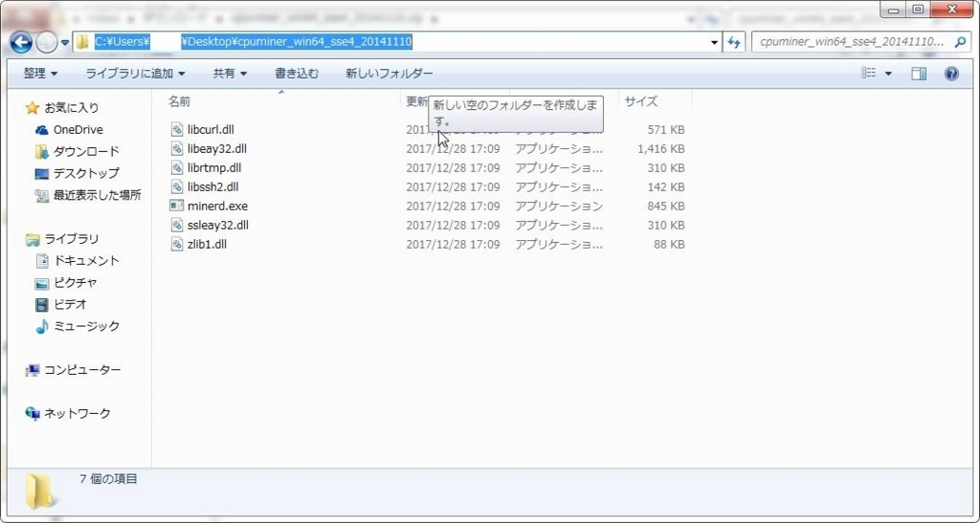
Task: Click the 571 KB size value
Action: (666, 130)
